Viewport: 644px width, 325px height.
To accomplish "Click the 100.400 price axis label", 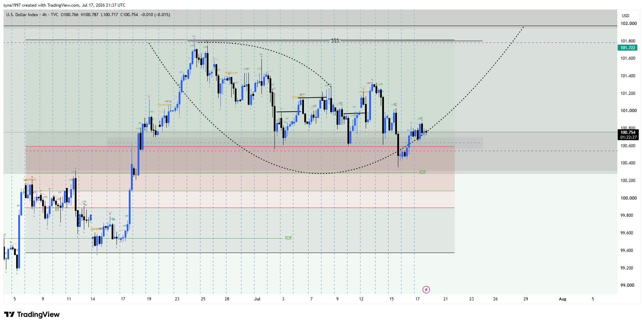I will click(x=628, y=163).
